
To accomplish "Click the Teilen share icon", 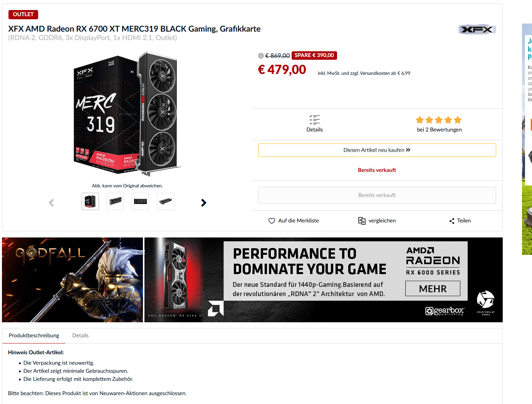I will [x=452, y=221].
